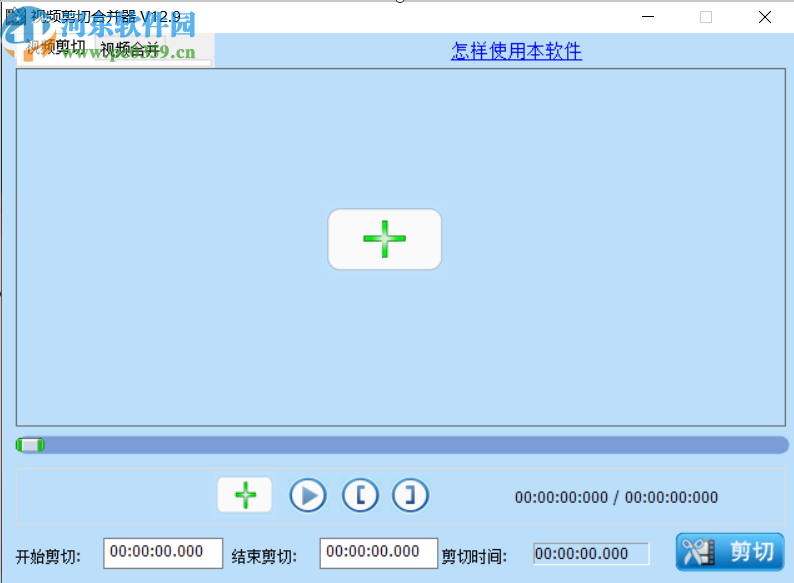Click the large green plus in preview area

tap(384, 239)
